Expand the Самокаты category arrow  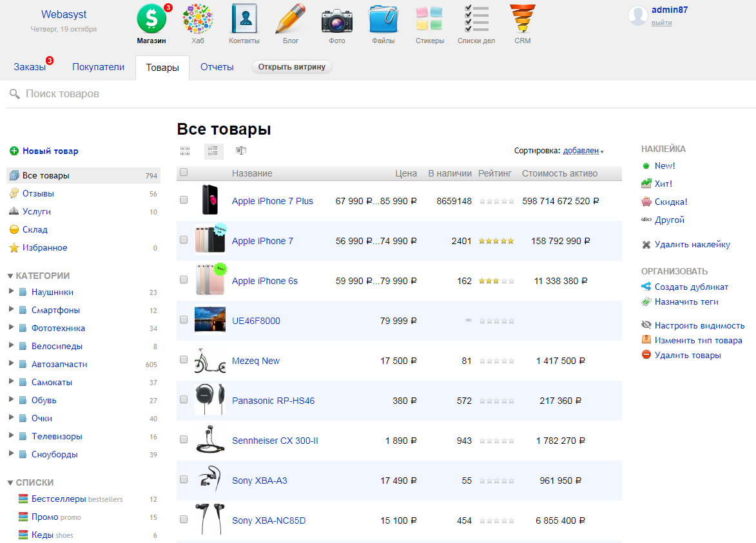pos(11,381)
